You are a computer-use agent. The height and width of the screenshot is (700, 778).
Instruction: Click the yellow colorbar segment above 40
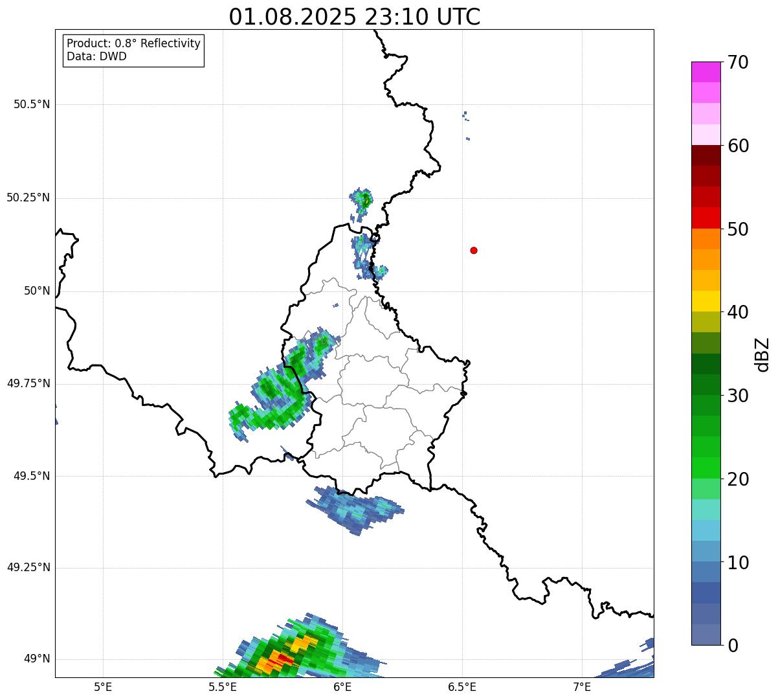click(706, 301)
